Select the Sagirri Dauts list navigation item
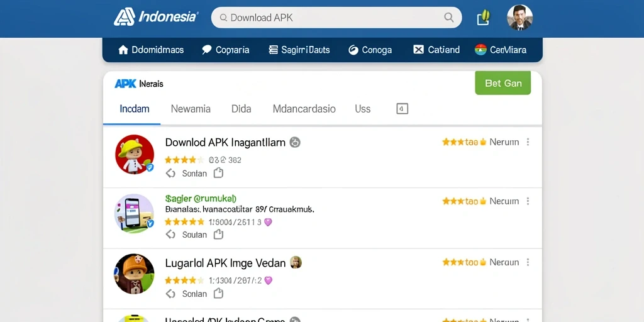This screenshot has height=322, width=644. coord(299,50)
